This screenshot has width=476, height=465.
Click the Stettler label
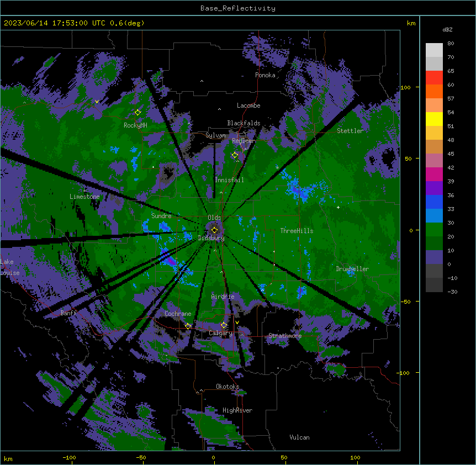pos(350,131)
